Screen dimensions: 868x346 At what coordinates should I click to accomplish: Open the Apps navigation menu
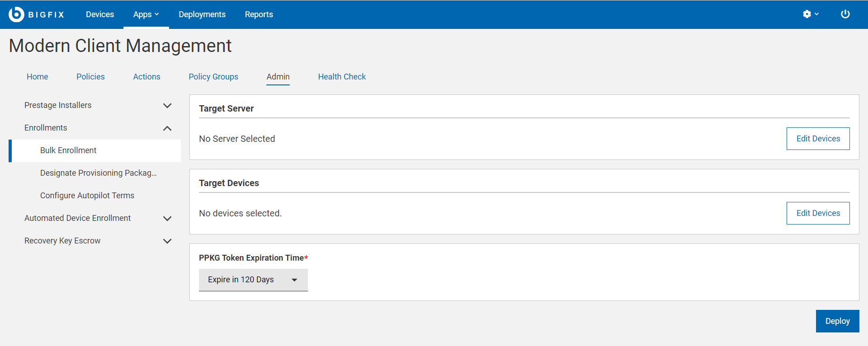point(146,14)
